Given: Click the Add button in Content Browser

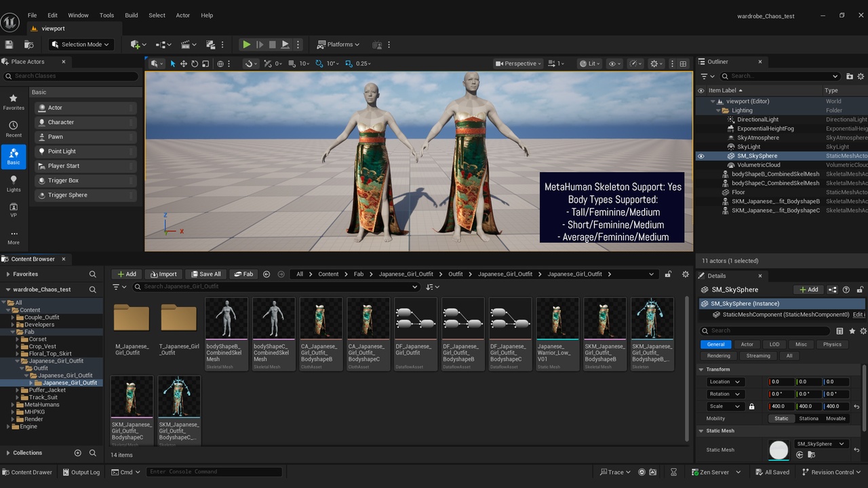Looking at the screenshot, I should pyautogui.click(x=127, y=274).
